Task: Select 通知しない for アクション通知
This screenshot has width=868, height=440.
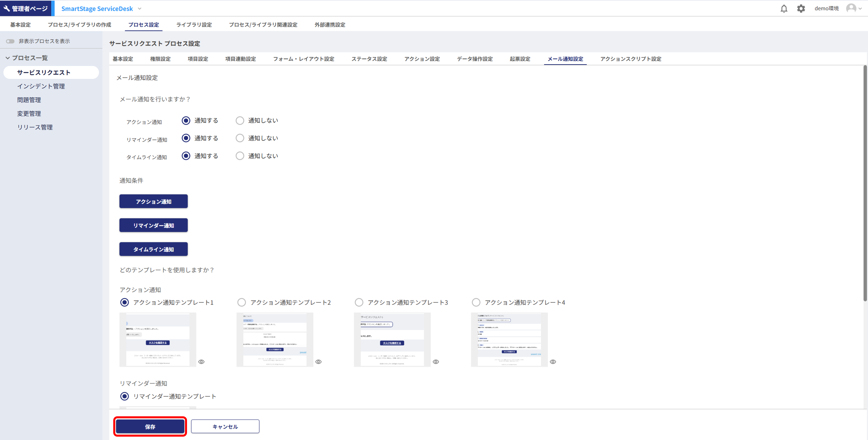Action: pos(239,121)
